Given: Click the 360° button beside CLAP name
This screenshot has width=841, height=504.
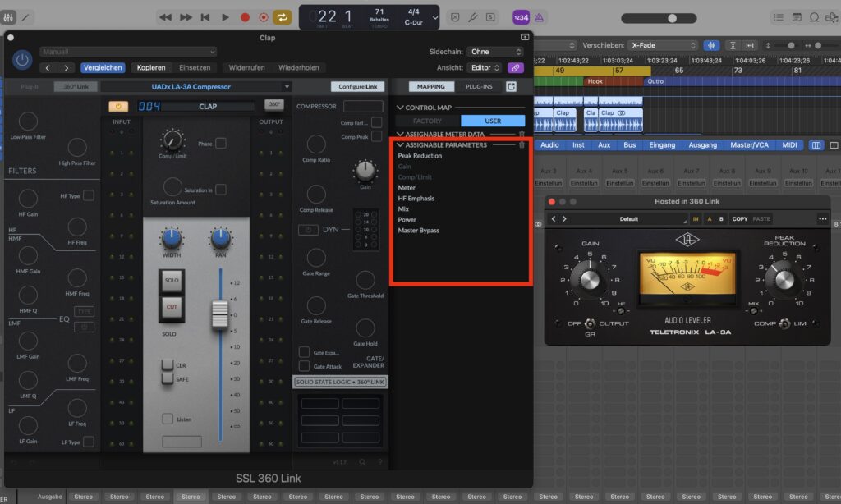Looking at the screenshot, I should click(x=274, y=104).
